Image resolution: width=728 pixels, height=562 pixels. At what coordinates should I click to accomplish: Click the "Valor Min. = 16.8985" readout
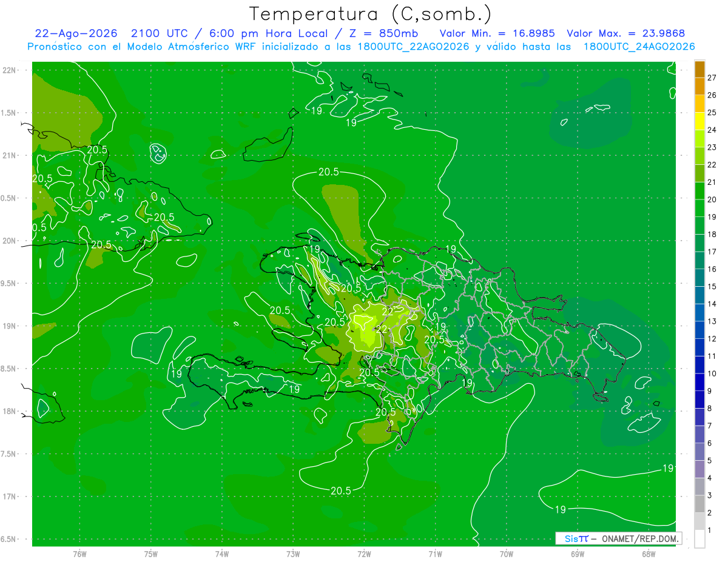coord(497,33)
